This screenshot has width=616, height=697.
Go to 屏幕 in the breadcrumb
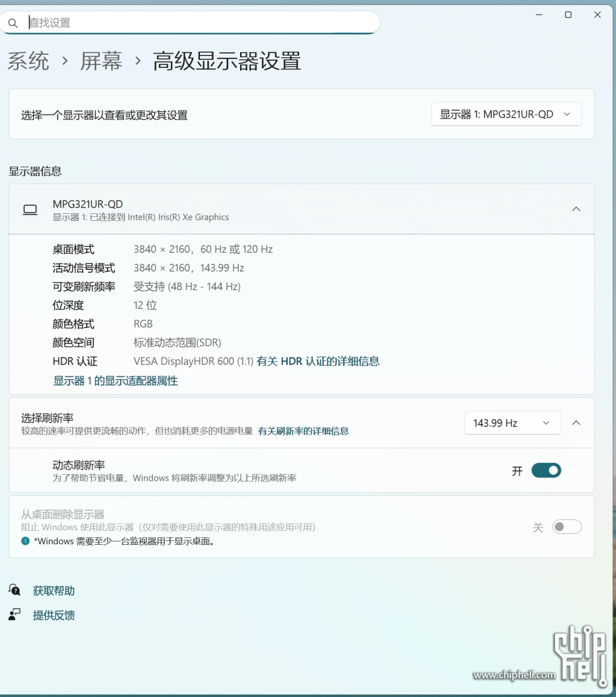tap(101, 62)
